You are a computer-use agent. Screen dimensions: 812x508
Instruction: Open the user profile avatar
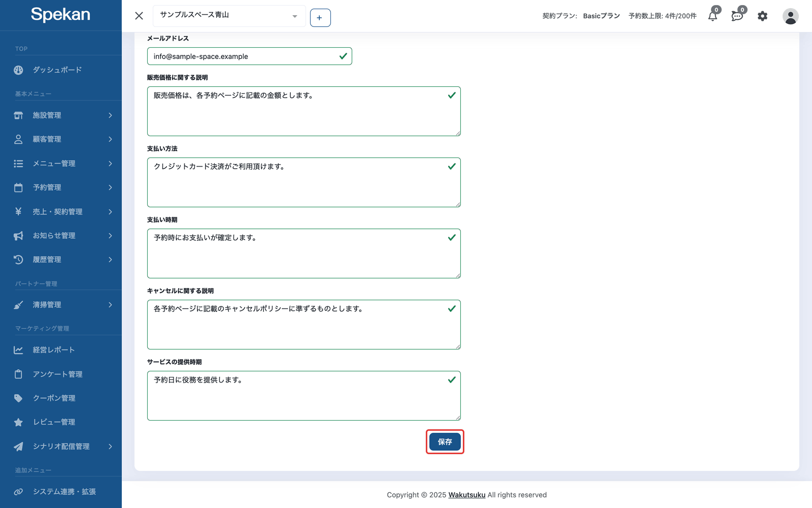tap(790, 16)
